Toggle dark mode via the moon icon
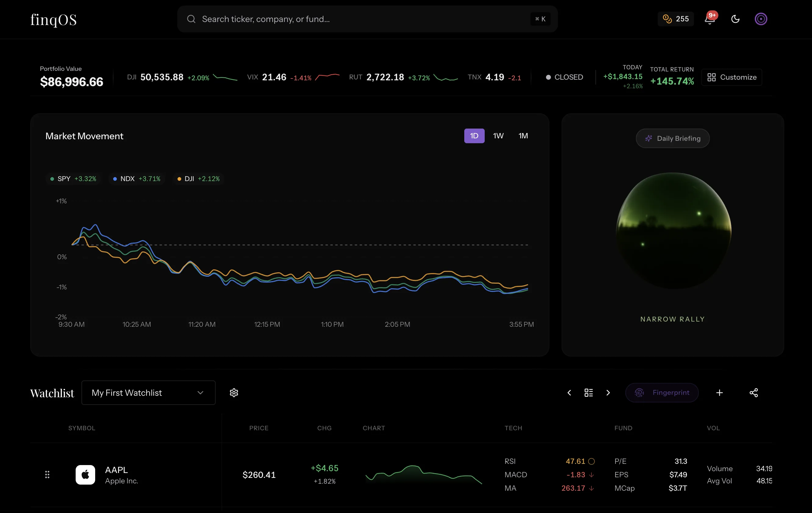The image size is (812, 513). [x=735, y=19]
